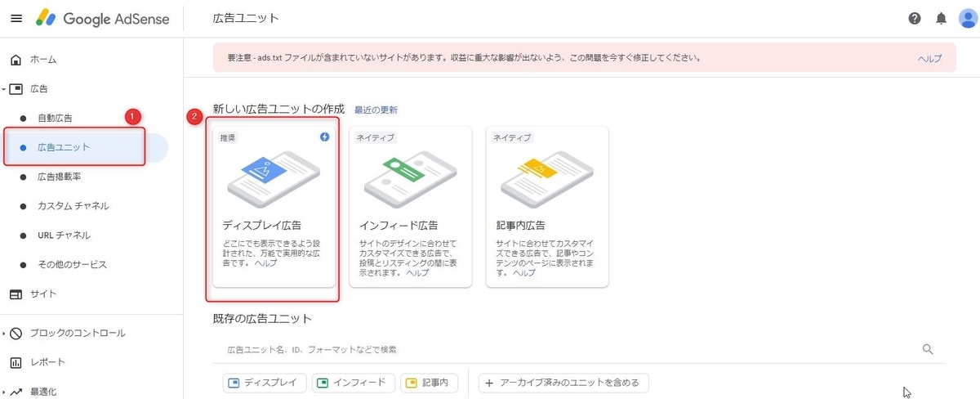Click the ホーム home icon

(16, 60)
